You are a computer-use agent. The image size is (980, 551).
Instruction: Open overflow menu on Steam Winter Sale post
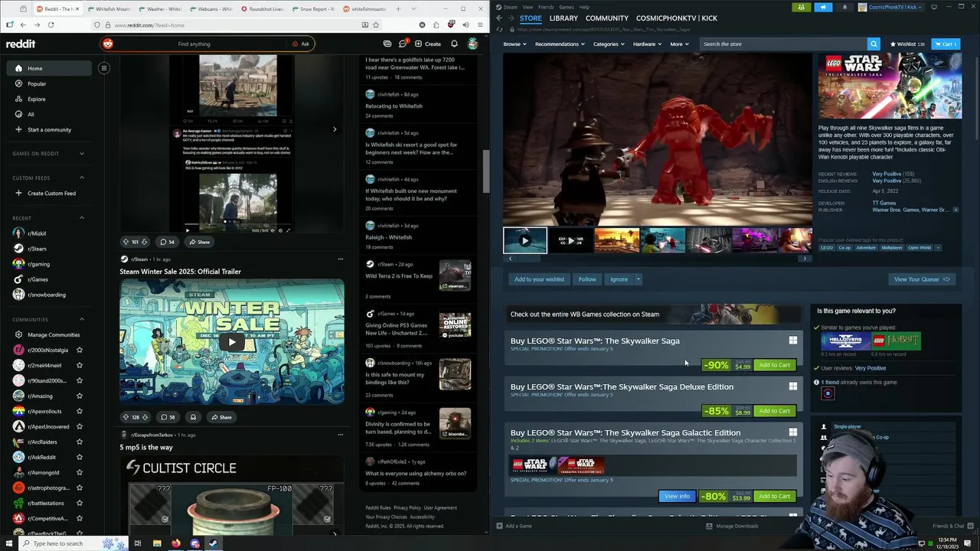[x=341, y=259]
